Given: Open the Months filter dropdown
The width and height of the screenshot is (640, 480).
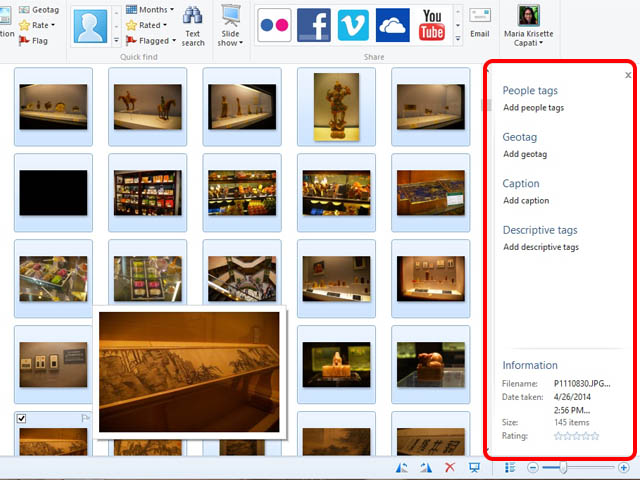Looking at the screenshot, I should pos(150,9).
